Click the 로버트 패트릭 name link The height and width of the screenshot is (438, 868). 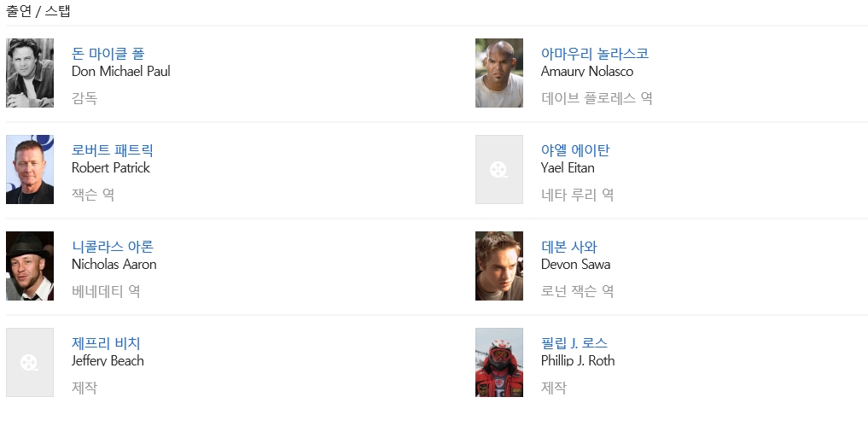click(112, 150)
